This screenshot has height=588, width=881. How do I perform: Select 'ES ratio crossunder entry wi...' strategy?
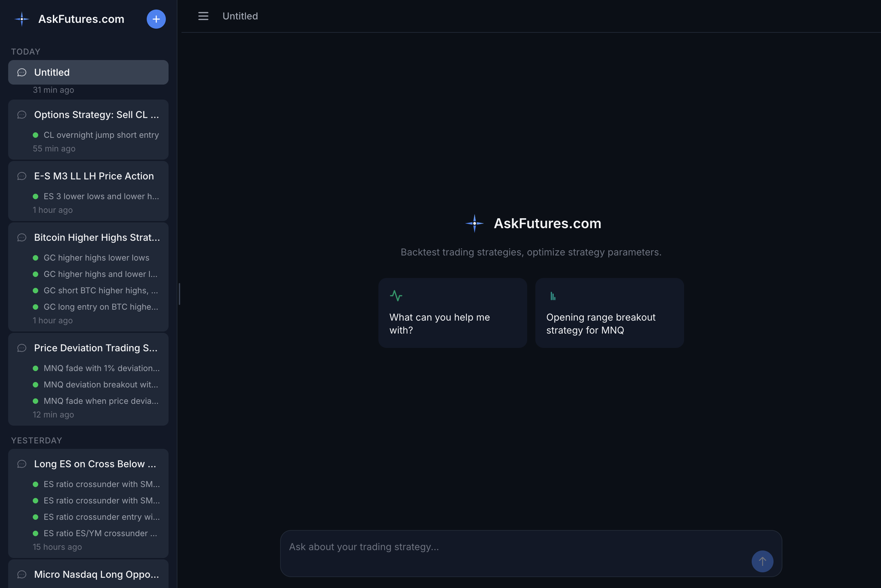96,517
